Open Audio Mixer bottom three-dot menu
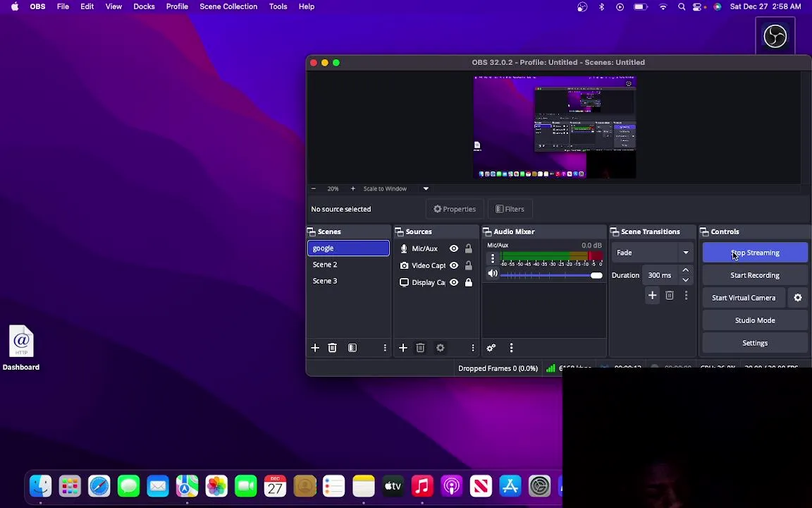Viewport: 812px width, 508px height. click(511, 348)
